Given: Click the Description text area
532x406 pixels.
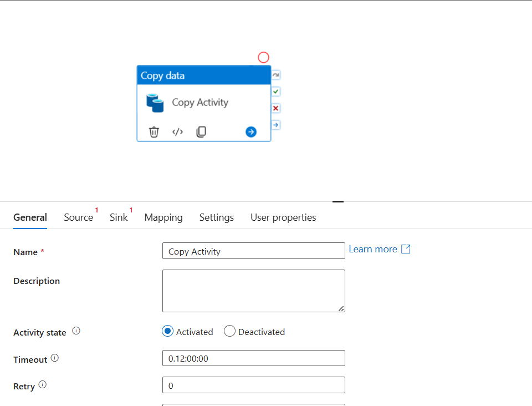Looking at the screenshot, I should click(254, 291).
